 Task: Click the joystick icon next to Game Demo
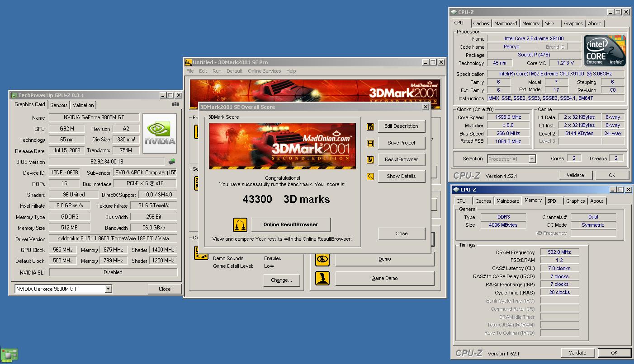pos(322,278)
